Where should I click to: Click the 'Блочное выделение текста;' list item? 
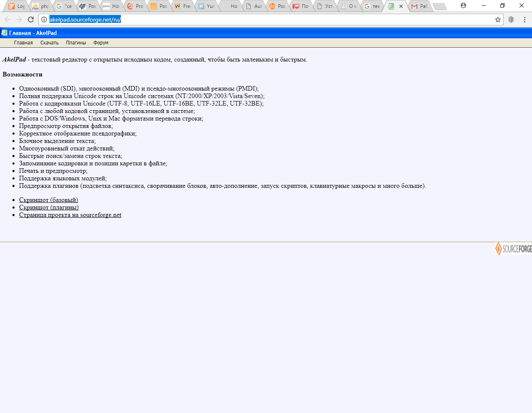(x=57, y=141)
